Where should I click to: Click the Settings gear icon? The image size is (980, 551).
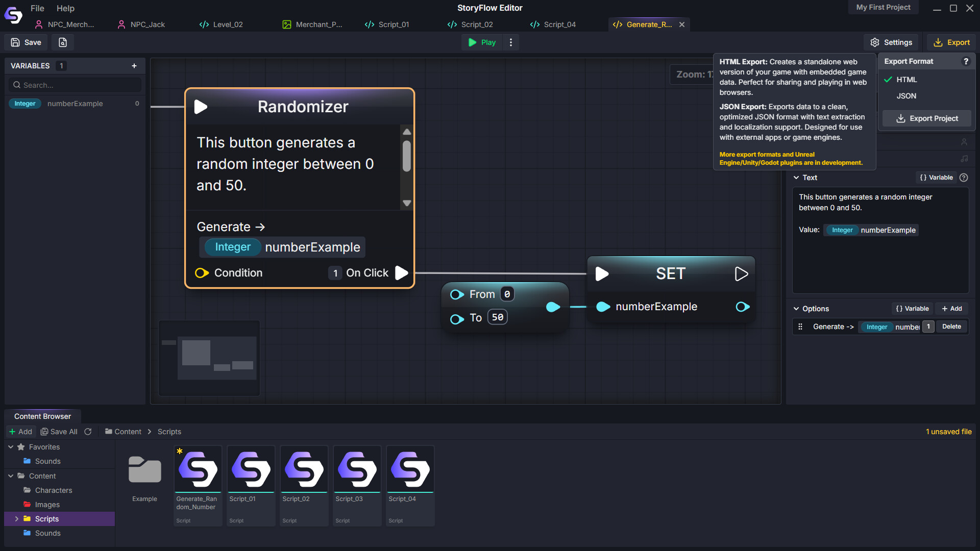(x=875, y=42)
